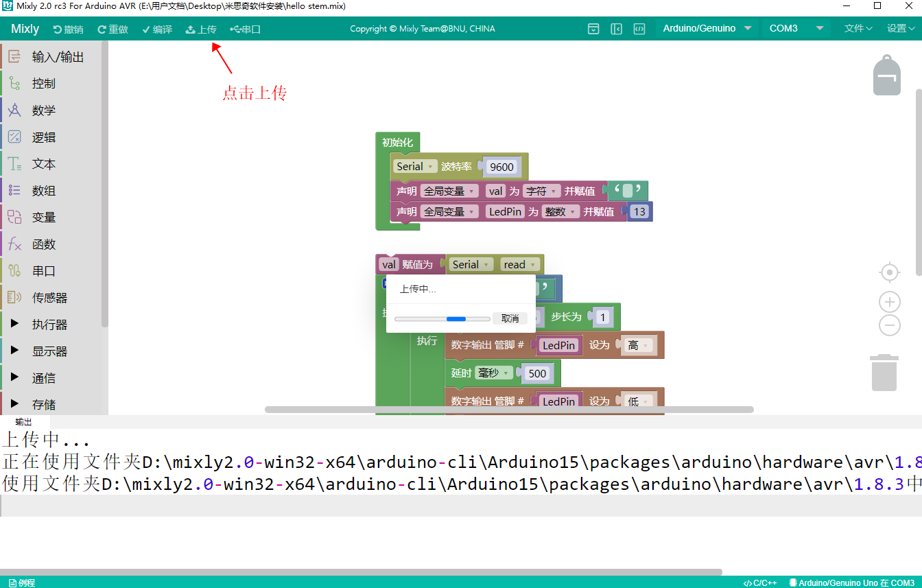This screenshot has width=922, height=588.
Task: Open the COM3 port dropdown
Action: click(796, 29)
